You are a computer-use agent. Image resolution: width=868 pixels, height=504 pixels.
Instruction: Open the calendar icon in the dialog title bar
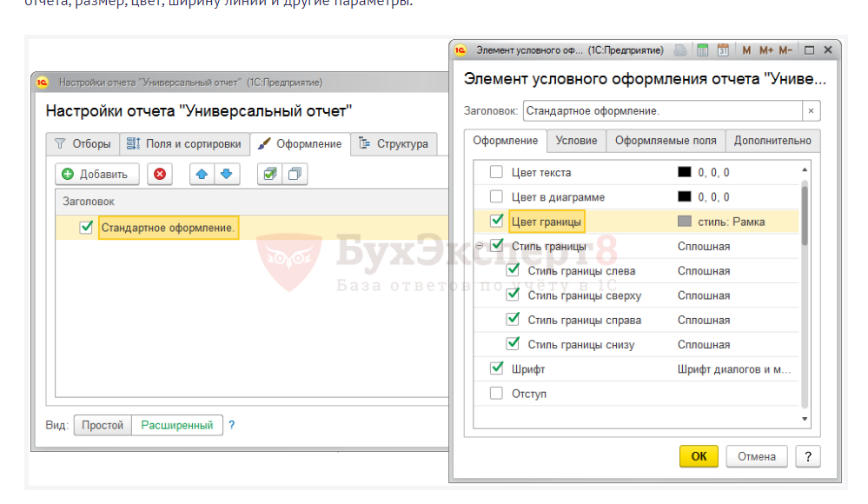coord(723,50)
